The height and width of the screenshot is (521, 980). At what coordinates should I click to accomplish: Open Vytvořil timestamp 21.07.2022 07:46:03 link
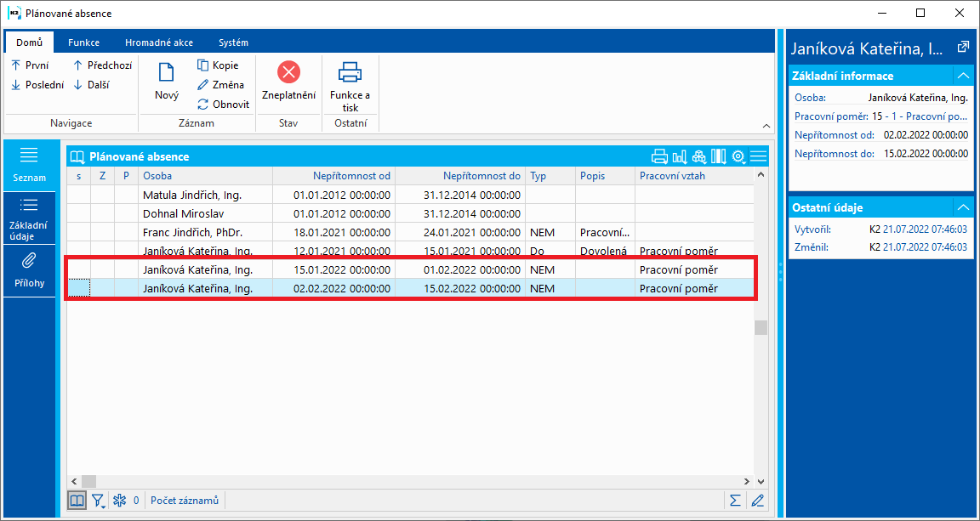click(926, 229)
